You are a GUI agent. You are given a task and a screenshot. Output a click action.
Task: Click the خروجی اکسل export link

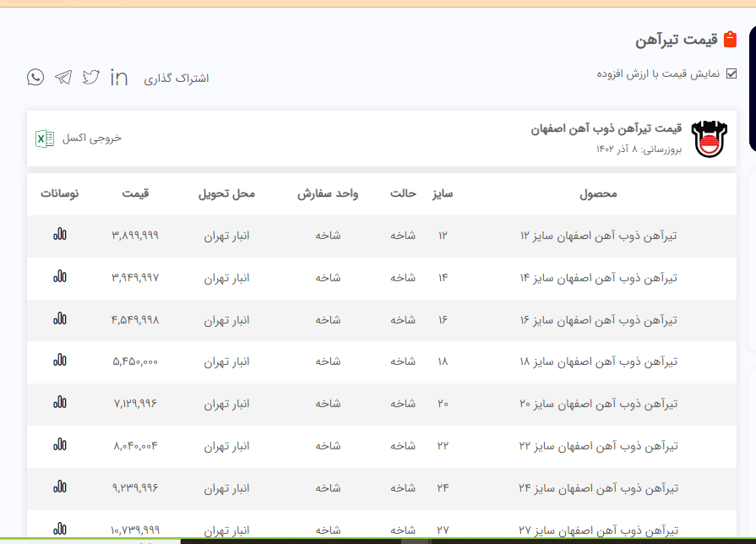[x=92, y=139]
